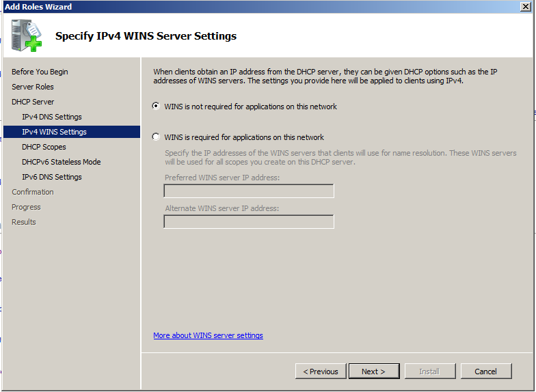Open DHCPv6 Stateless Mode step
This screenshot has width=536, height=392.
coord(62,162)
